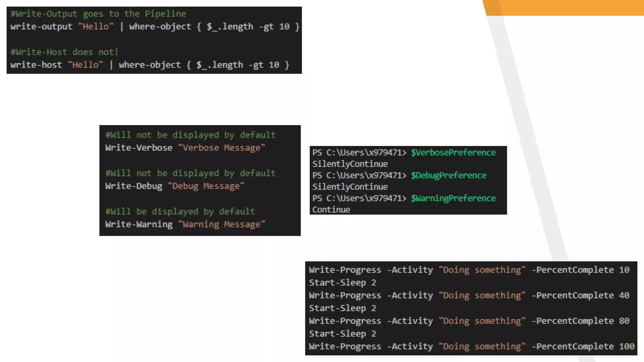
Task: Click the Write-Debug "Debug Message" line
Action: pos(175,186)
